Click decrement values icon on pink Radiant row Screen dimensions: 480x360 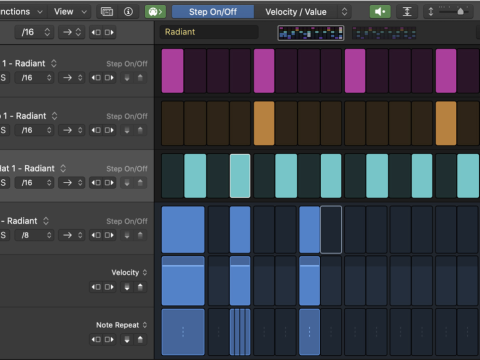click(x=127, y=78)
